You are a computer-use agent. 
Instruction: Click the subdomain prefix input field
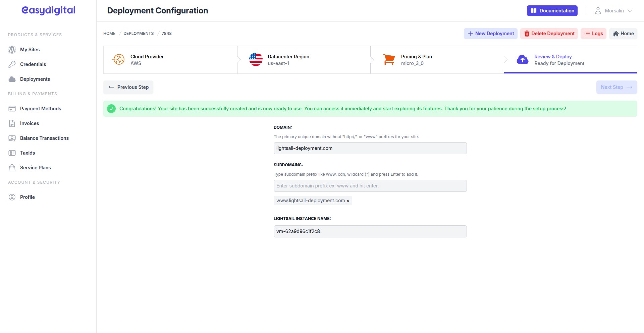pyautogui.click(x=370, y=185)
